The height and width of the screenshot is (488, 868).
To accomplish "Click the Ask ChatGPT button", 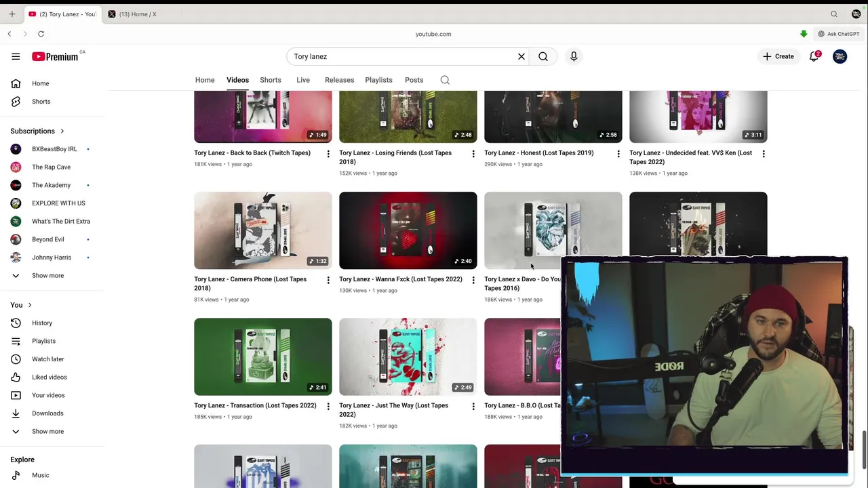I will [839, 34].
